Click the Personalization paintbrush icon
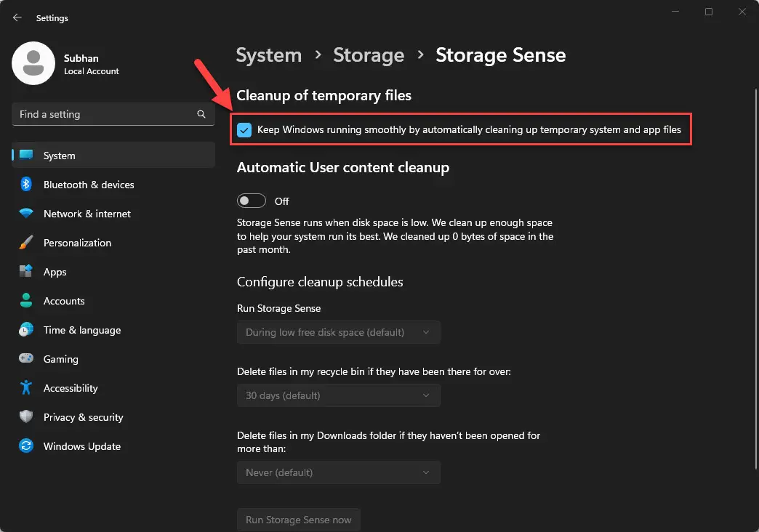Screen dimensions: 759x532 (x=26, y=242)
